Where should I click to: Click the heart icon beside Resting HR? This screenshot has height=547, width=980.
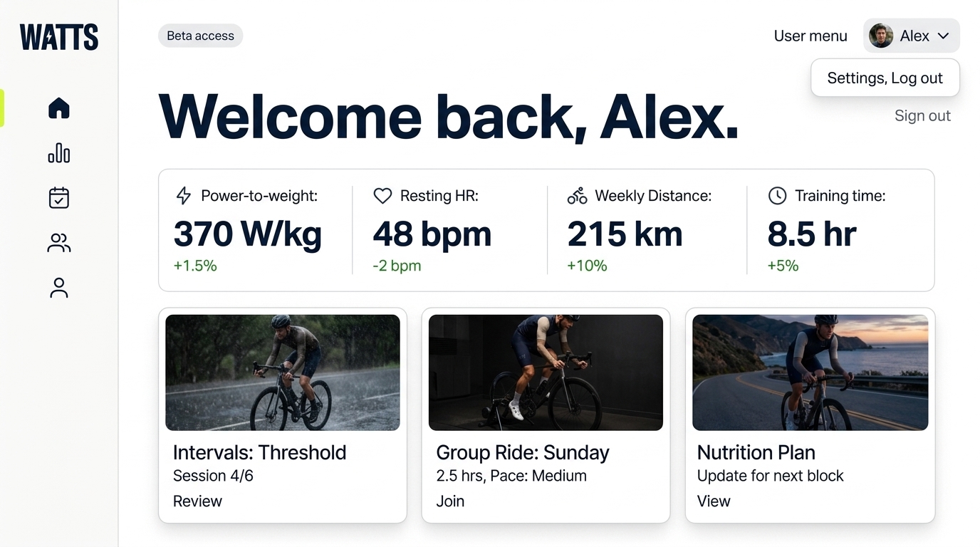coord(382,196)
